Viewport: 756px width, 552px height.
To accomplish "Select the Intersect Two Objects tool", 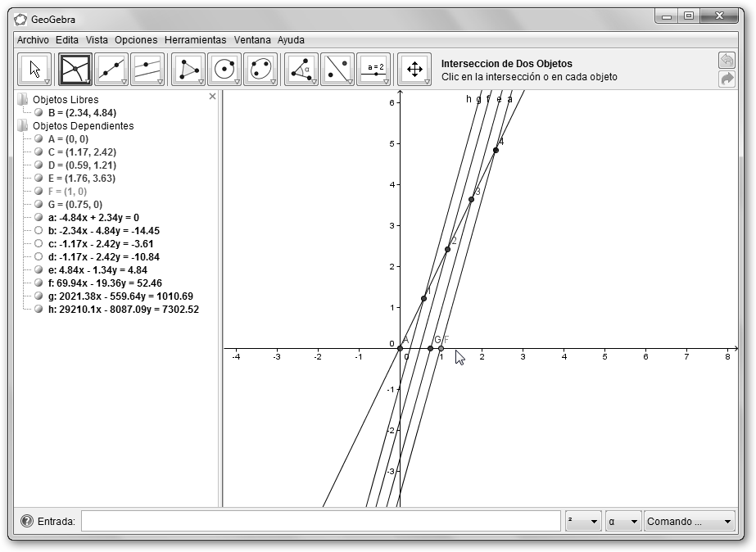I will coord(75,70).
